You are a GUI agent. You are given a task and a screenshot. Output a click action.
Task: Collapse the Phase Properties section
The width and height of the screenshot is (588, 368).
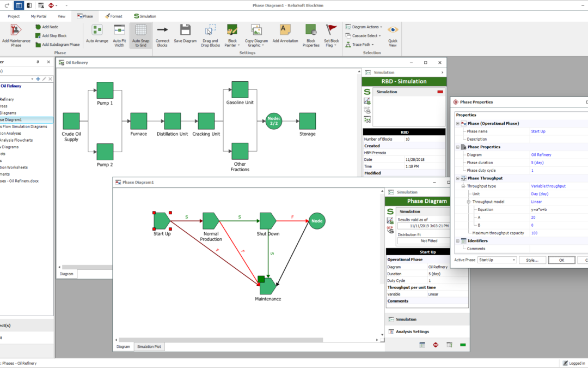point(457,147)
